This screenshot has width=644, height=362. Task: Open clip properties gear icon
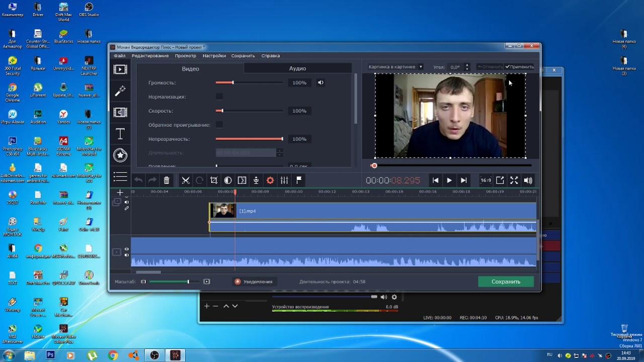(270, 180)
